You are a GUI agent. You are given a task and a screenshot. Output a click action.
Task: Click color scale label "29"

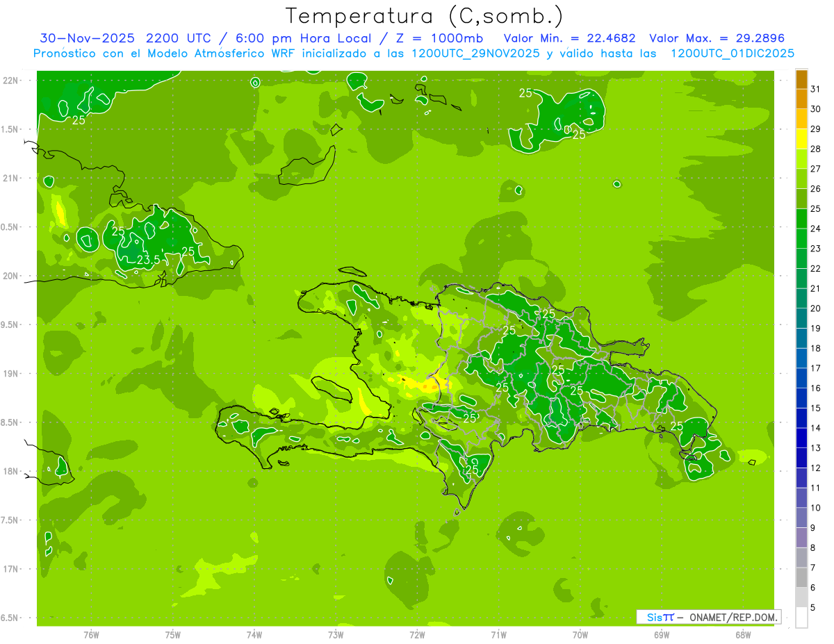point(816,129)
